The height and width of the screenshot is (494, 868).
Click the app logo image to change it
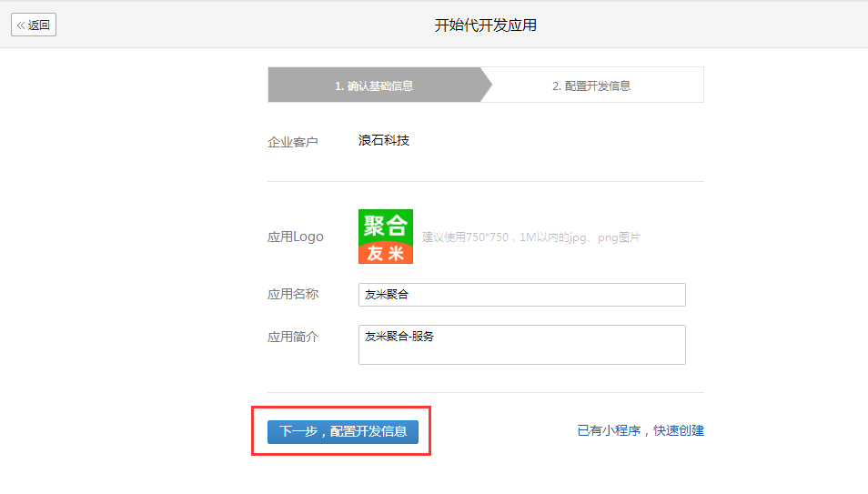point(386,237)
